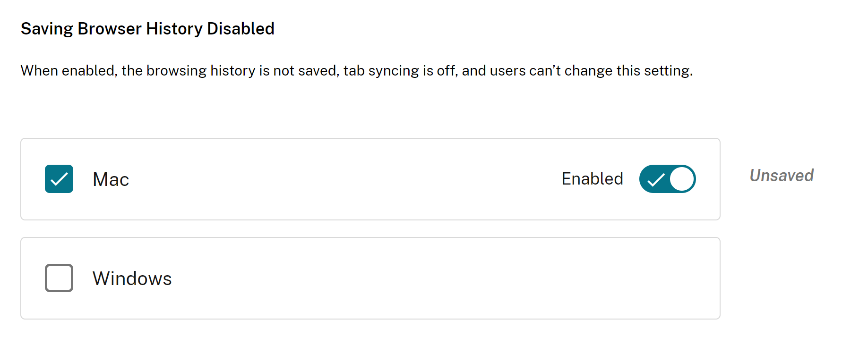Uncheck the Mac checkbox

(59, 179)
